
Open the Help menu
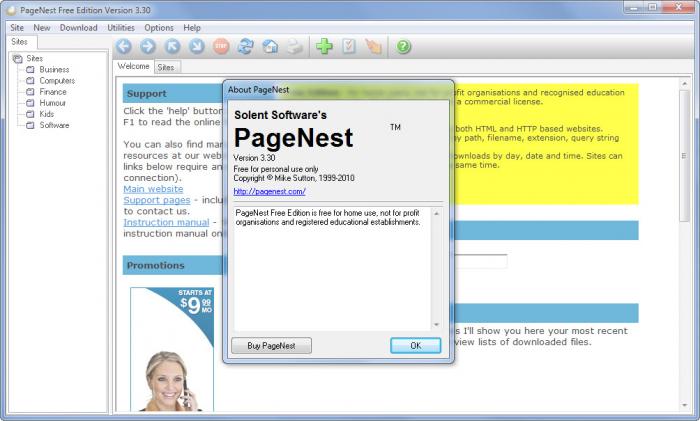point(192,28)
